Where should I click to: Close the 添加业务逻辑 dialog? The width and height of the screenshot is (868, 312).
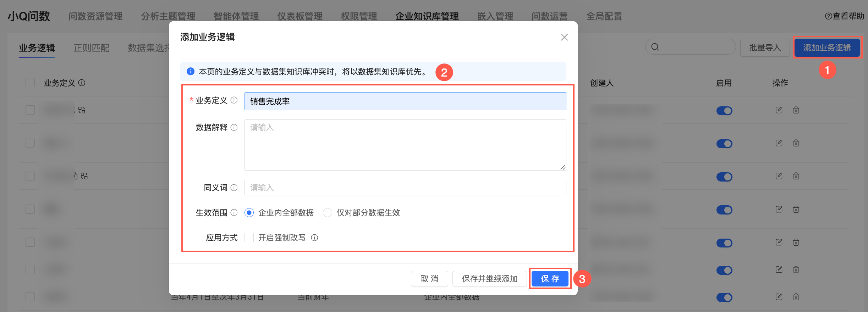click(x=564, y=37)
